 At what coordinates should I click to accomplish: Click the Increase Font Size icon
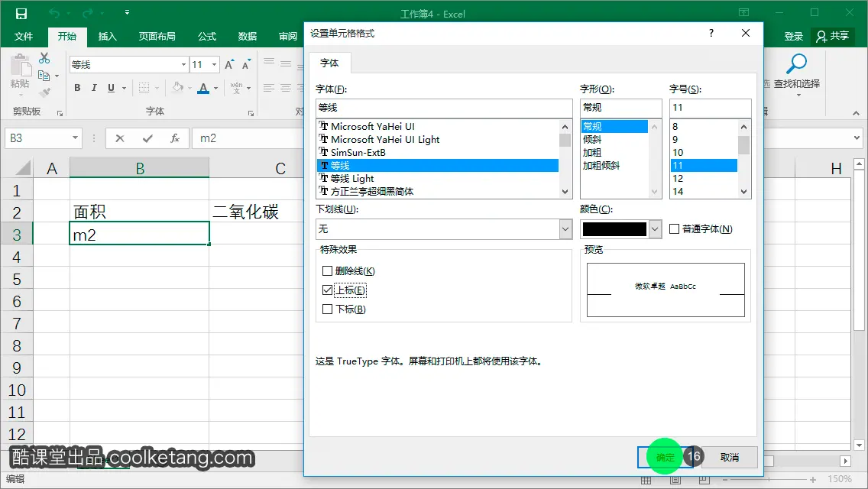pyautogui.click(x=229, y=65)
